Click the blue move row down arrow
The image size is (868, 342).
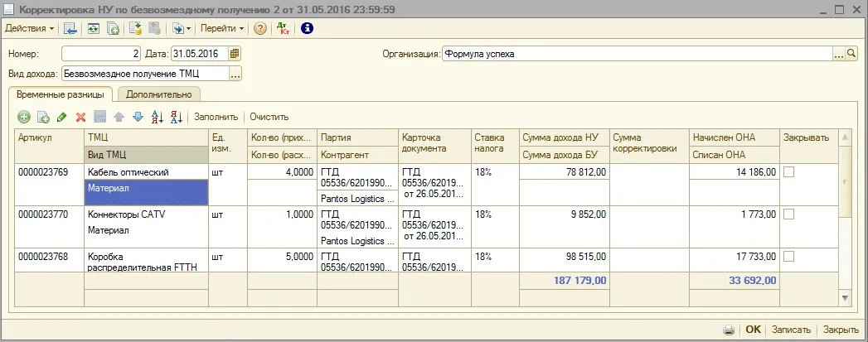click(138, 117)
